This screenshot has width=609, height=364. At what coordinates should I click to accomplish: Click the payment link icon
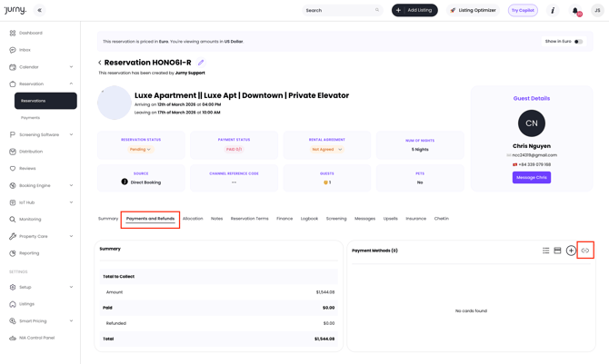pos(585,251)
